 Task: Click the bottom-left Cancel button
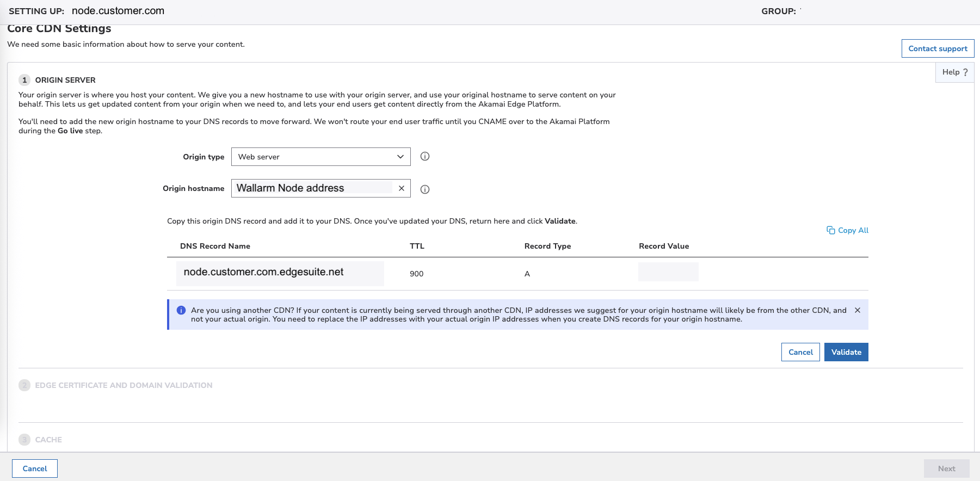[x=35, y=468]
